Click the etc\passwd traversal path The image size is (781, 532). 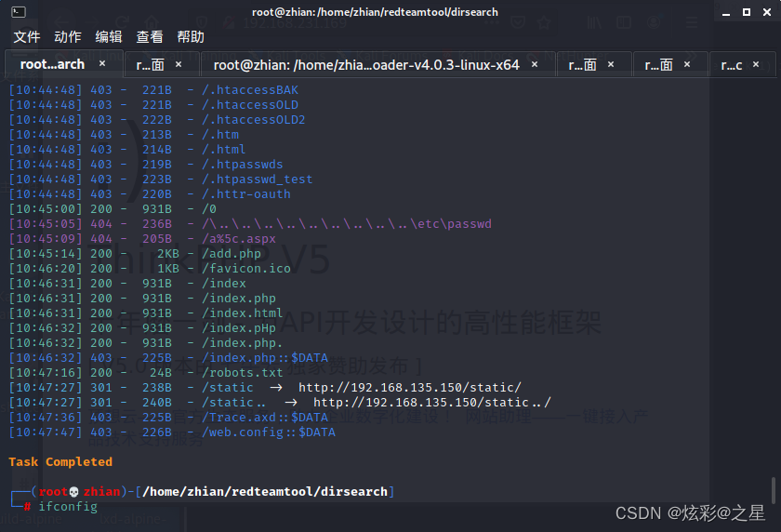pos(347,224)
